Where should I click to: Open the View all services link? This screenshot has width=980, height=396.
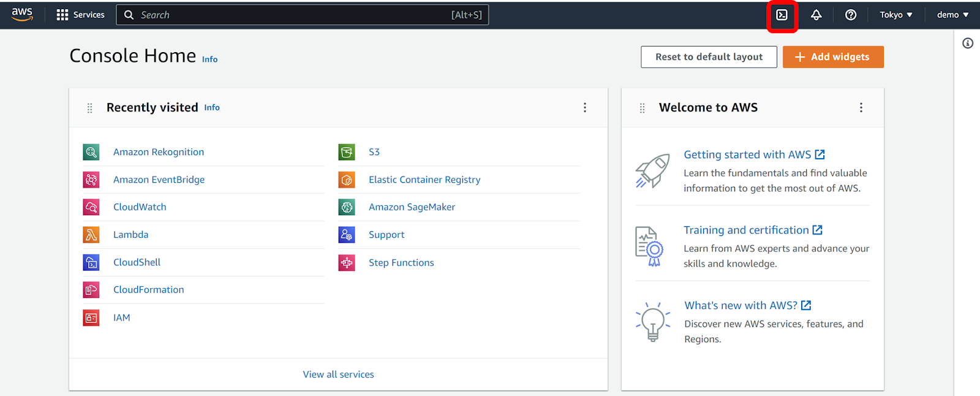(338, 375)
